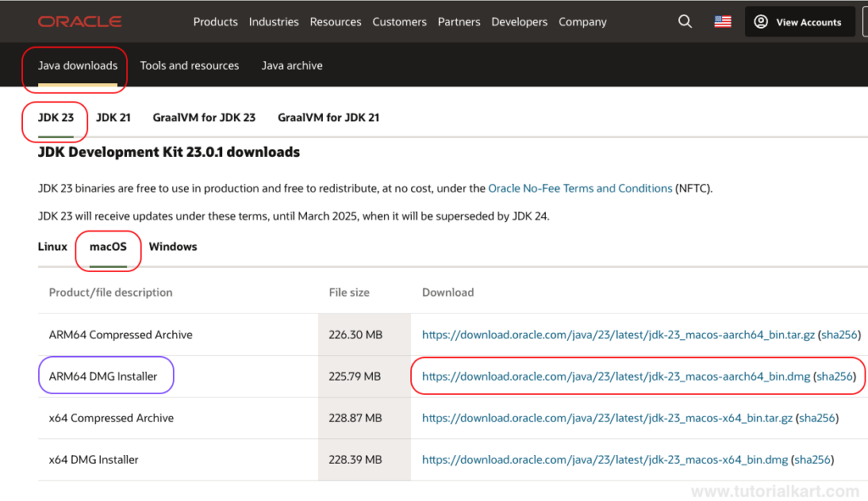The height and width of the screenshot is (501, 868).
Task: View sha256 checksum for ARM64 Compressed Archive
Action: (839, 335)
